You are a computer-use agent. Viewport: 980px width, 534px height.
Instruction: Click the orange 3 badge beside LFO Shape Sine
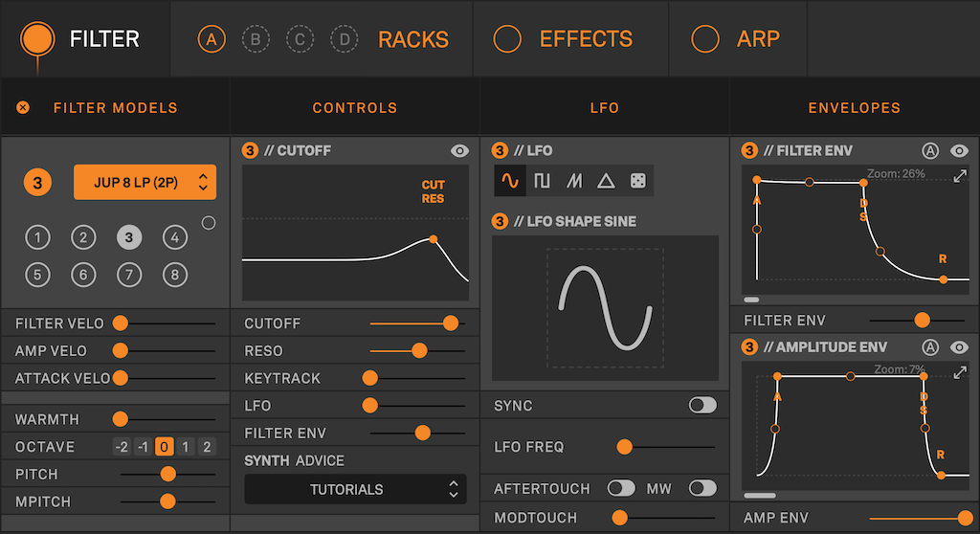pyautogui.click(x=500, y=221)
